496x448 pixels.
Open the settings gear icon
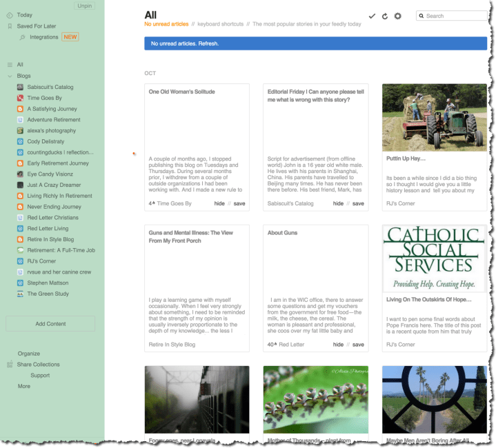pos(397,16)
